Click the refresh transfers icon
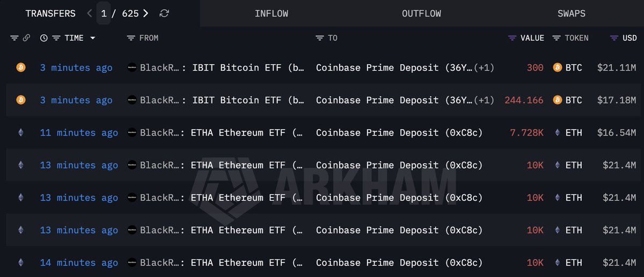This screenshot has height=277, width=644. coord(164,13)
